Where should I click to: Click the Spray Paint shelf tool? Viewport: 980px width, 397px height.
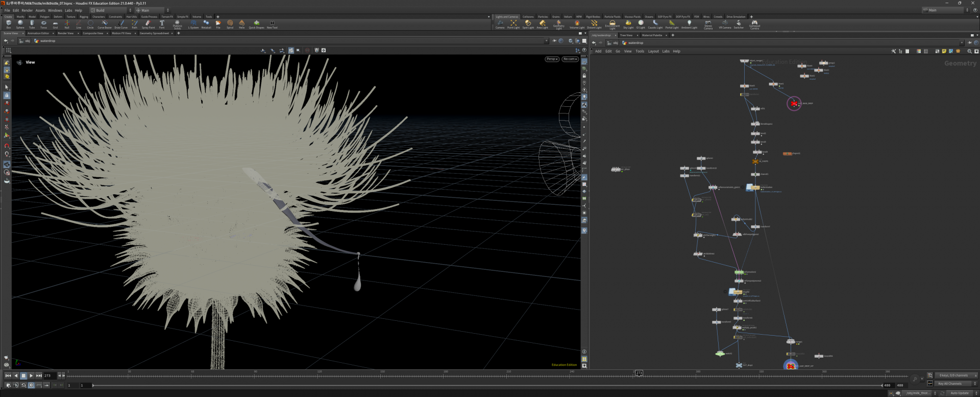tap(148, 24)
